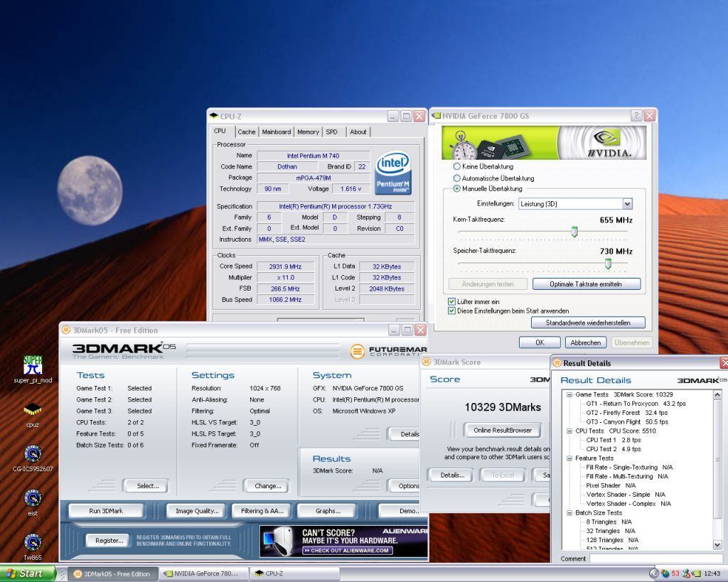Screen dimensions: 728x582
Task: Click the Alienware advertisement banner
Action: pos(343,541)
